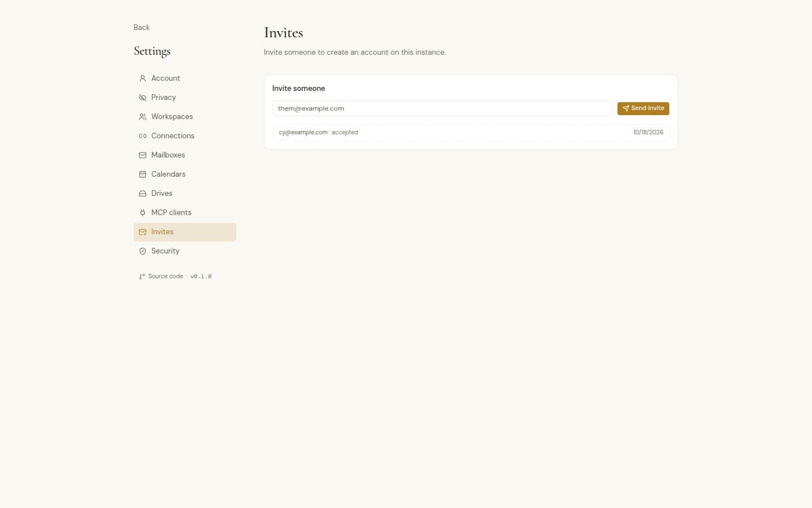The height and width of the screenshot is (508, 812).
Task: Click the Connections link icon
Action: [143, 136]
